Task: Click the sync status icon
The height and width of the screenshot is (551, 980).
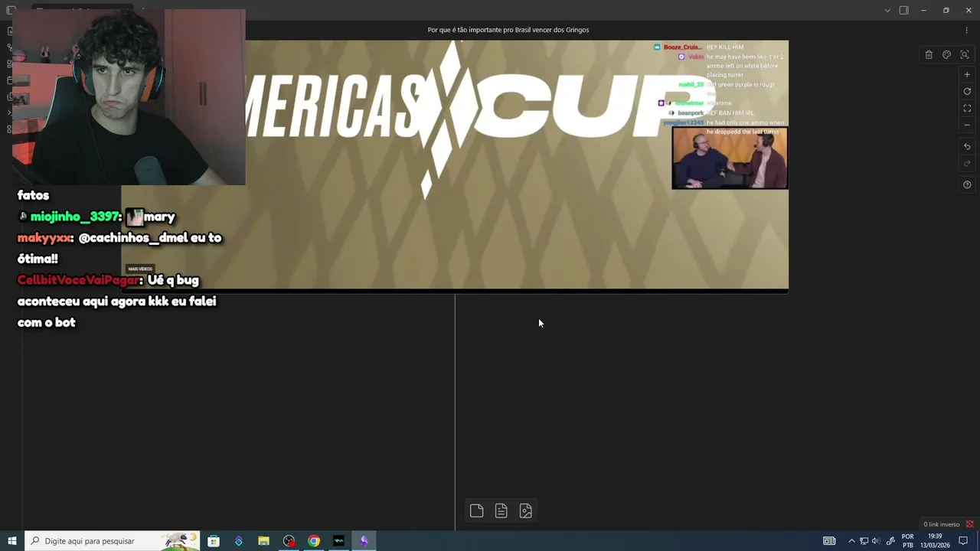Action: point(969,524)
